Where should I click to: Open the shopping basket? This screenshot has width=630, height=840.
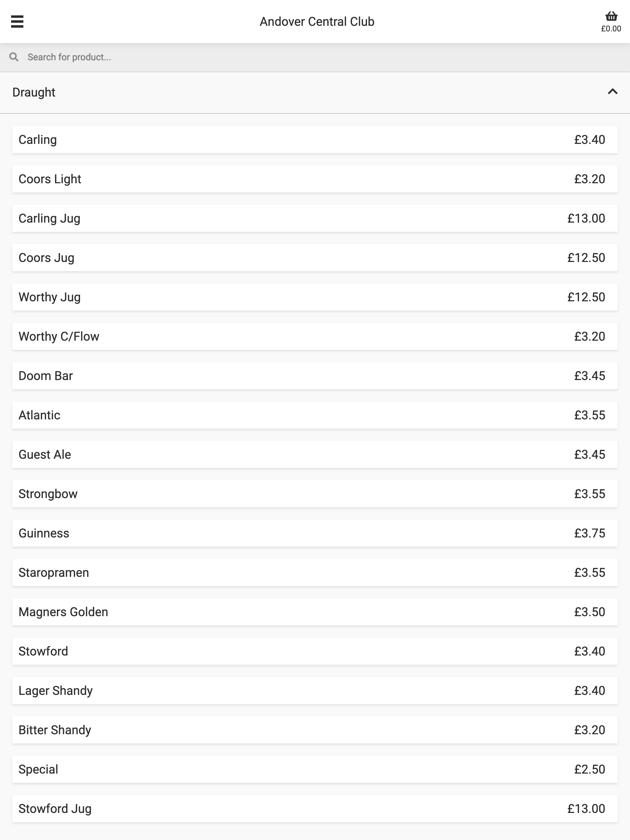(611, 22)
